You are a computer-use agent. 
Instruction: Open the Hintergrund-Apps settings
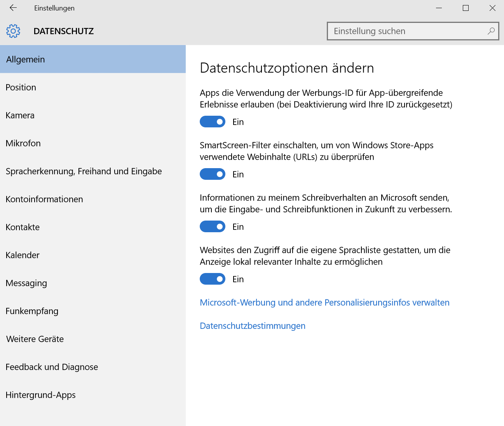coord(40,395)
